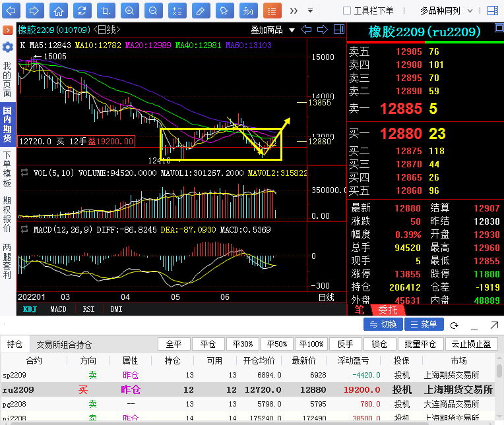
Task: Click the zoom in magnifier icon
Action: [129, 11]
